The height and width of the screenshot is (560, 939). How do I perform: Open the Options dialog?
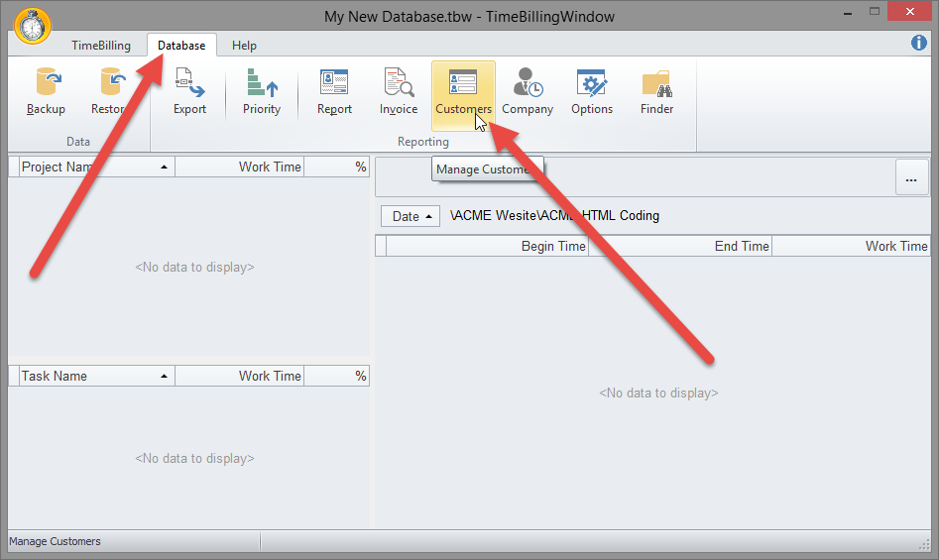tap(592, 91)
